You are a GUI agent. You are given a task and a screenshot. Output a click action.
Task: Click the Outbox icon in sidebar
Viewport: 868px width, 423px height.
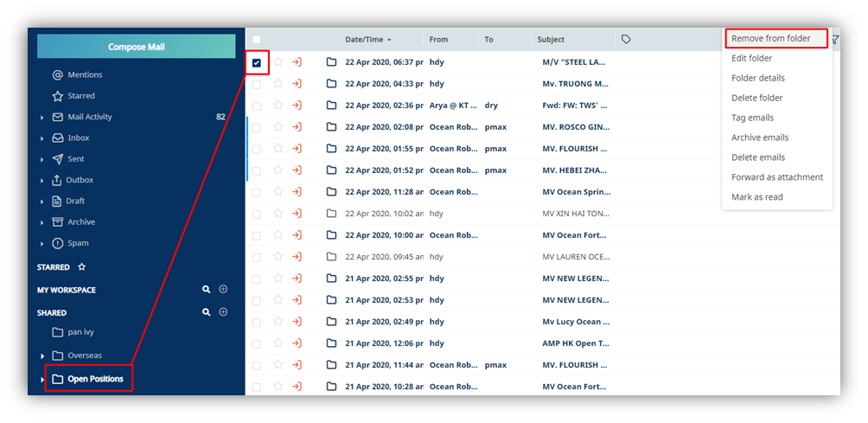56,180
